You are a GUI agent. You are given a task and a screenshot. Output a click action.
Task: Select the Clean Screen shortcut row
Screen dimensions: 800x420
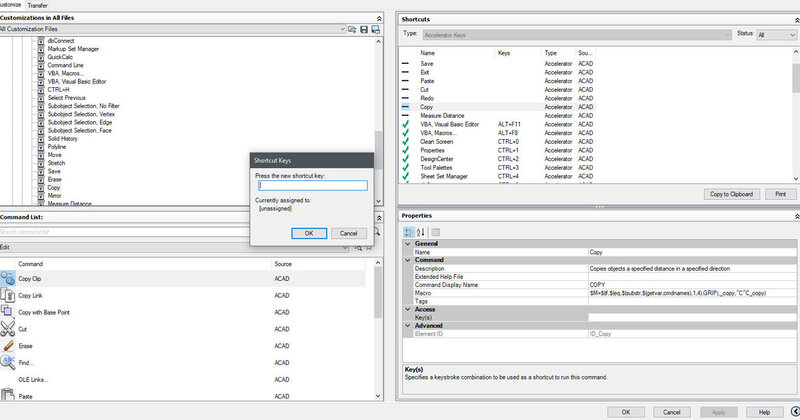[440, 142]
